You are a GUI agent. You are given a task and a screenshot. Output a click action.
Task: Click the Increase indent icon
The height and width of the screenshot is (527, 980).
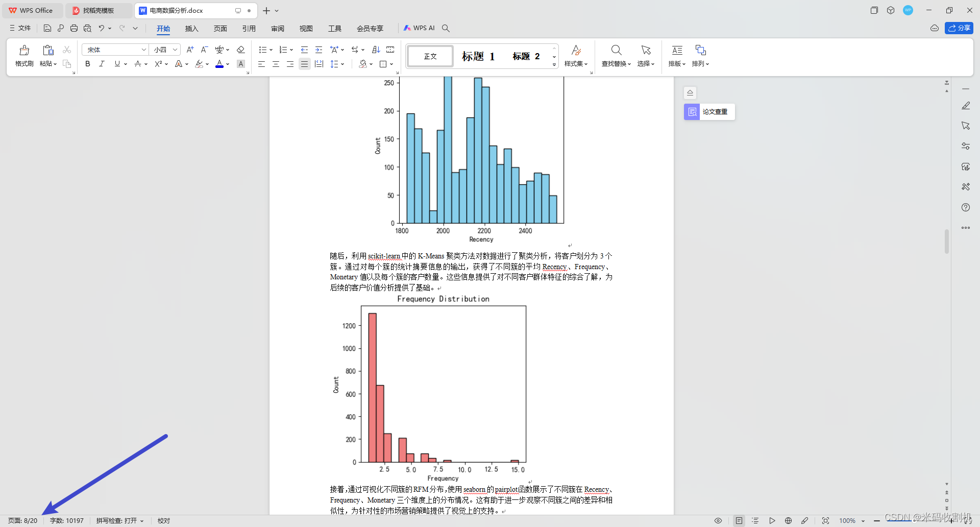(x=318, y=50)
